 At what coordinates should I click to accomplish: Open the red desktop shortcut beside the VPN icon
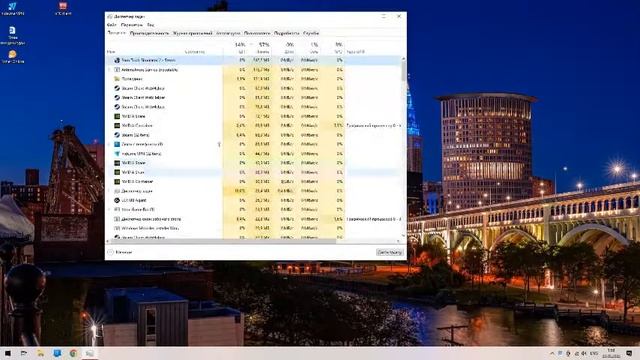(63, 8)
